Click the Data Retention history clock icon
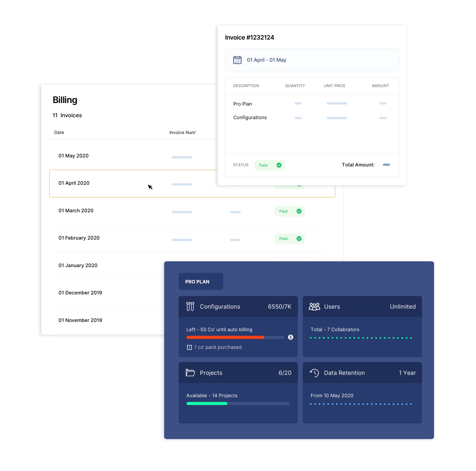The width and height of the screenshot is (476, 471). [314, 373]
